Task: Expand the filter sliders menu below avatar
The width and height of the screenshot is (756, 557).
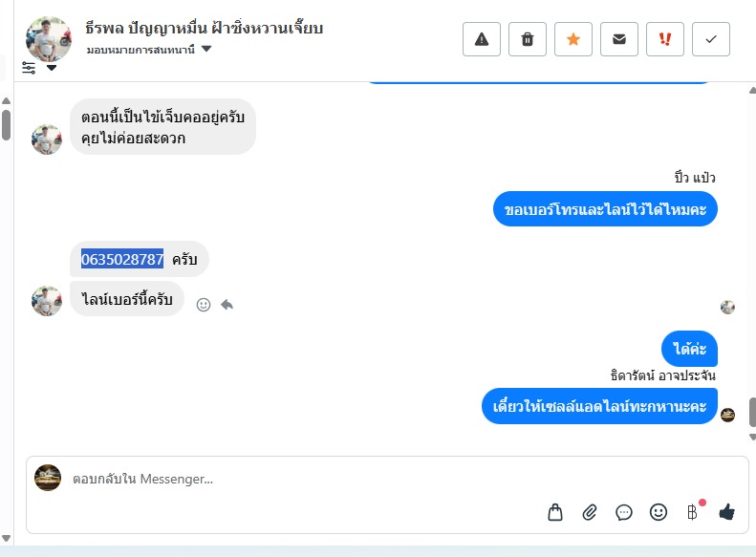Action: pos(39,68)
